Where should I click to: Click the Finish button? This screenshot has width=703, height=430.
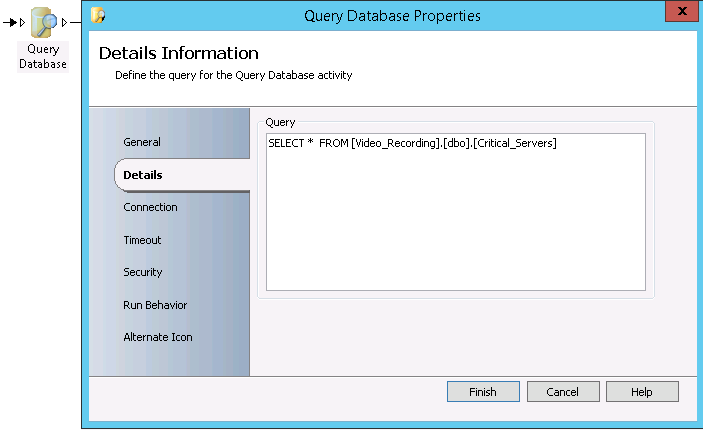click(483, 392)
